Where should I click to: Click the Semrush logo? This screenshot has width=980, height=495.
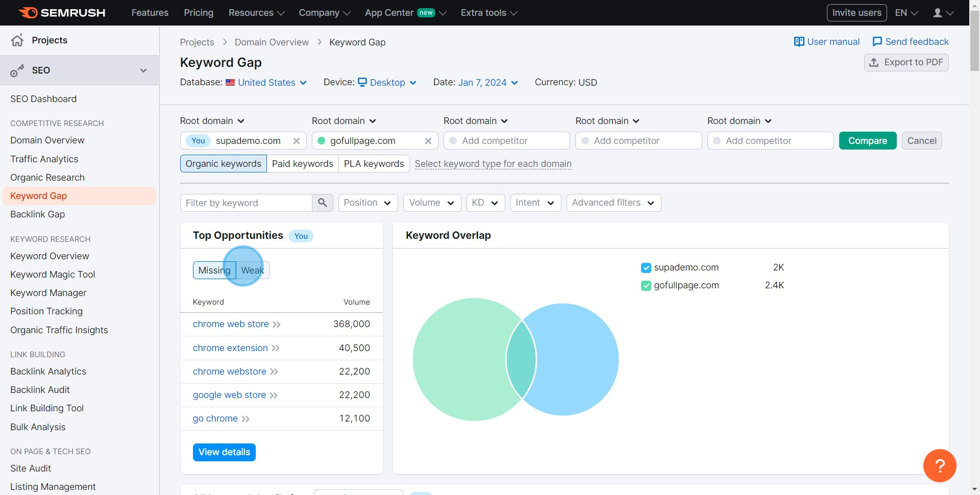point(62,13)
